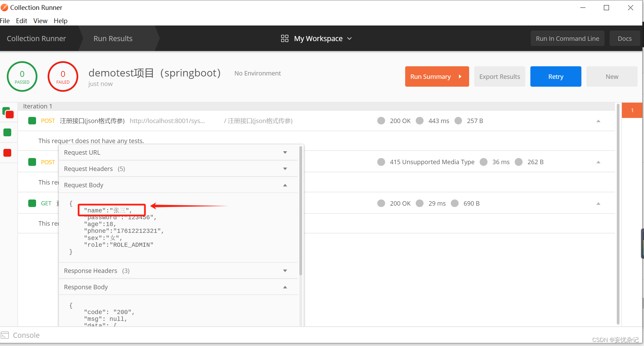Click the results list vertical scrollbar
This screenshot has height=346, width=644.
(618, 214)
